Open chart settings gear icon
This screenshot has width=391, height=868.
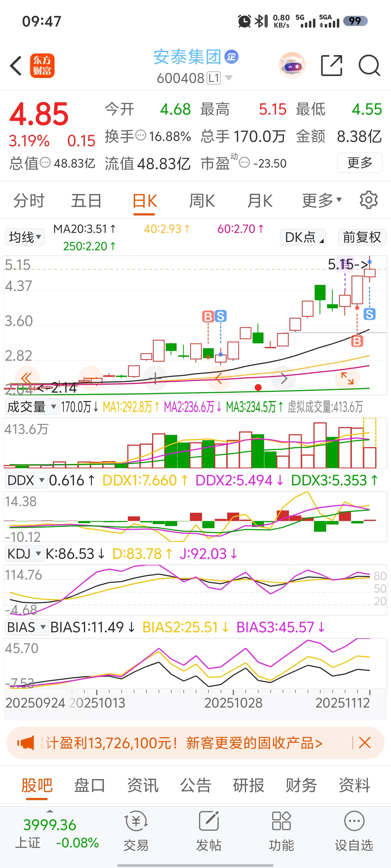[368, 201]
